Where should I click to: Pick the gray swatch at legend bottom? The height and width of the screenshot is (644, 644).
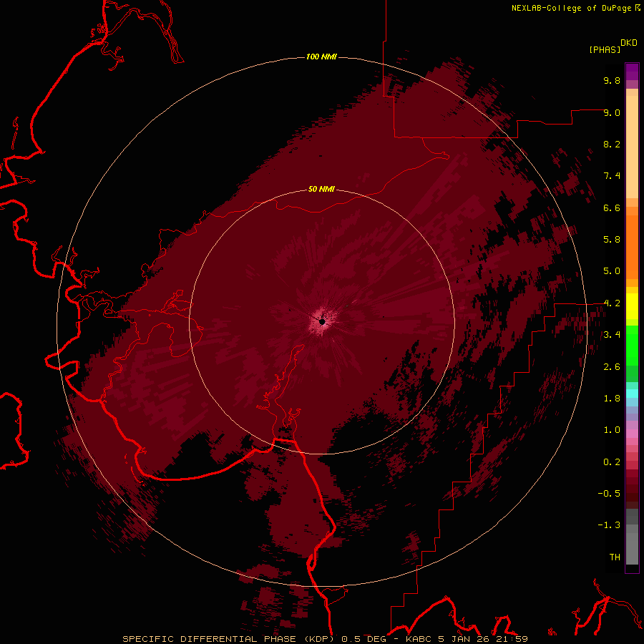[x=632, y=548]
